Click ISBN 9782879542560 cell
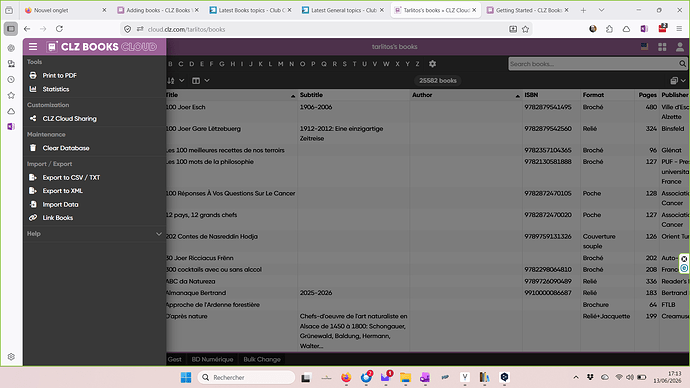 point(548,128)
